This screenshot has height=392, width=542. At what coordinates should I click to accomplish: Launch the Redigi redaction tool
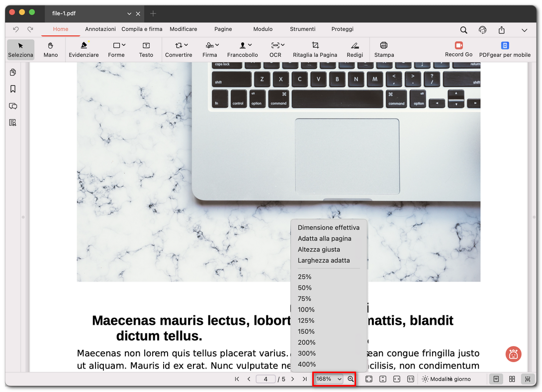355,49
